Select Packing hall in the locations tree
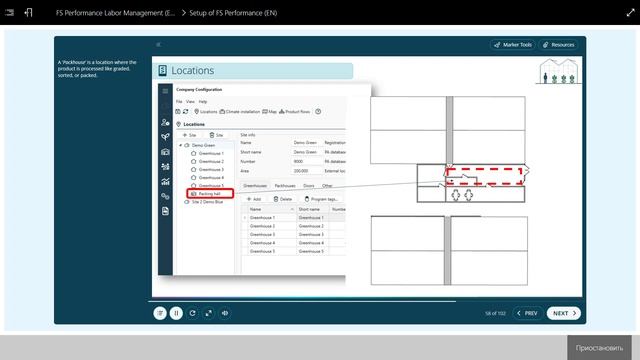Image resolution: width=640 pixels, height=360 pixels. pyautogui.click(x=210, y=193)
